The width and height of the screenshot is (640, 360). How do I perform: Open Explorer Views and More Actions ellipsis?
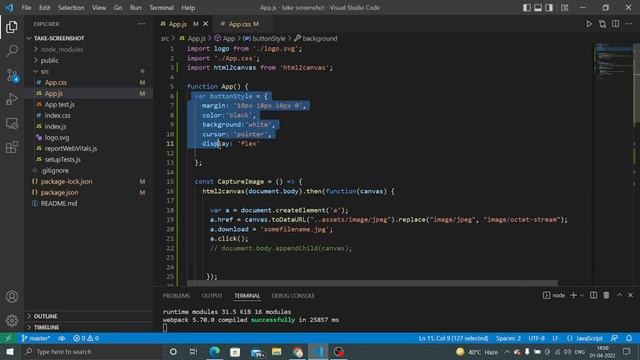tap(141, 24)
